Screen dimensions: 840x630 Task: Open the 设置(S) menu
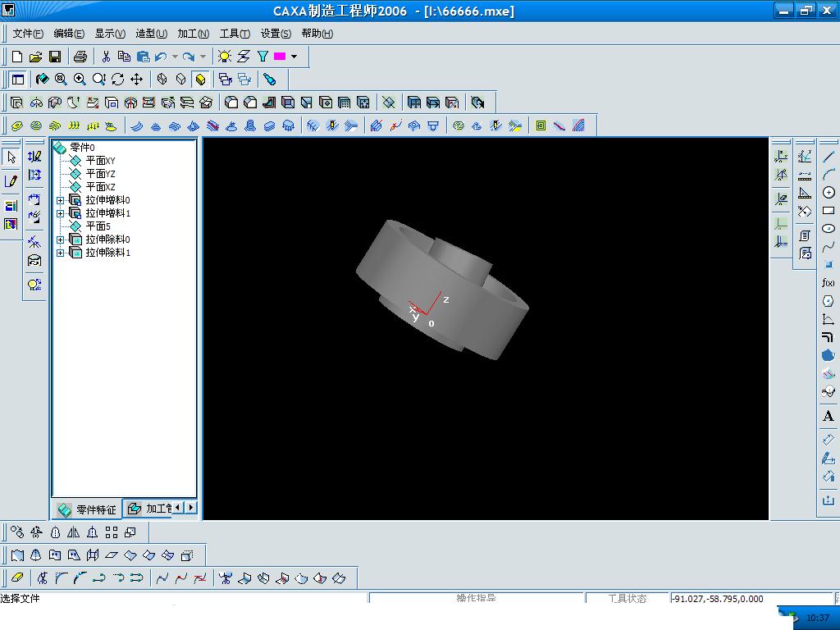click(276, 33)
